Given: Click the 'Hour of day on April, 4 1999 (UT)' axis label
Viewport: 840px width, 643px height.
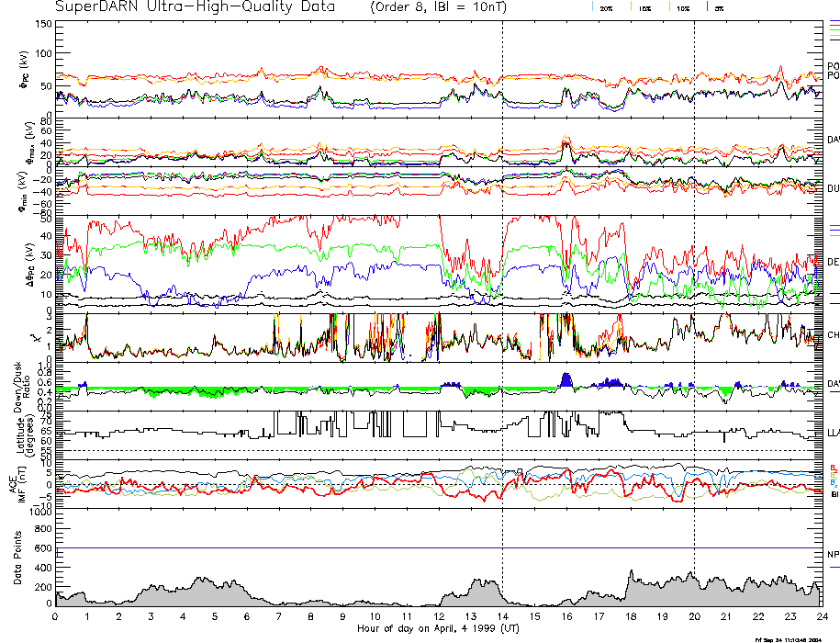Looking at the screenshot, I should click(x=438, y=628).
